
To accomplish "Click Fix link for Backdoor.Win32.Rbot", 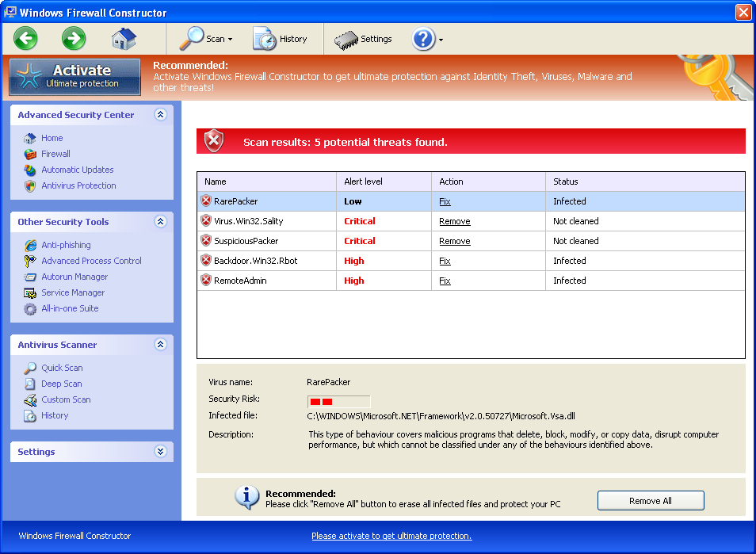I will tap(445, 261).
